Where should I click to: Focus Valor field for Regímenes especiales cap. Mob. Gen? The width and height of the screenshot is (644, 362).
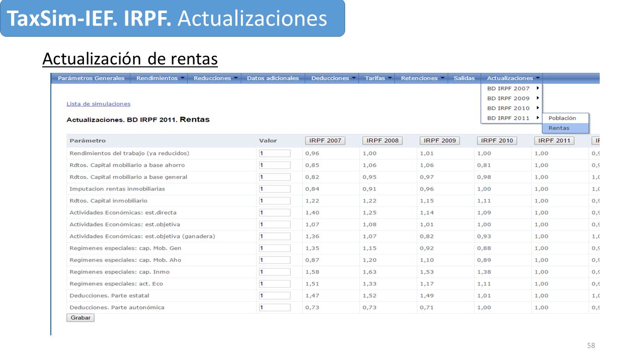(275, 248)
